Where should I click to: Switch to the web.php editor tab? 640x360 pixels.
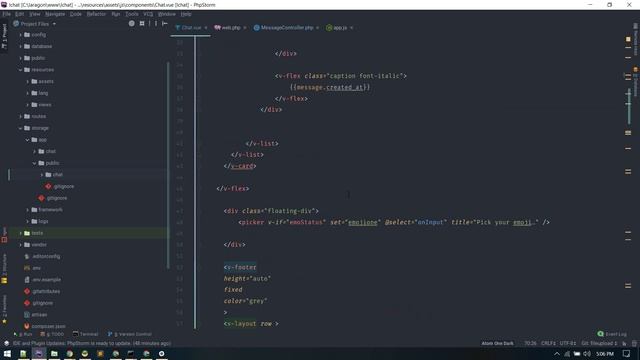click(231, 28)
